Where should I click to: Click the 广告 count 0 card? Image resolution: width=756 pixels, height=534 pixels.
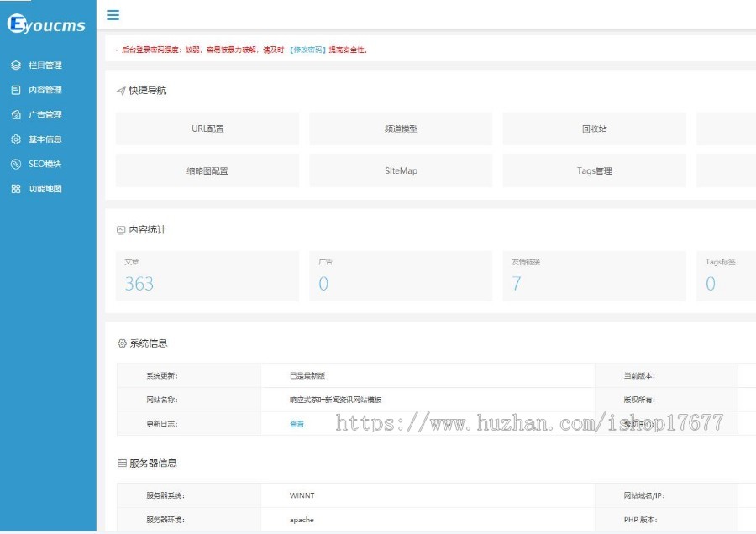coord(401,276)
